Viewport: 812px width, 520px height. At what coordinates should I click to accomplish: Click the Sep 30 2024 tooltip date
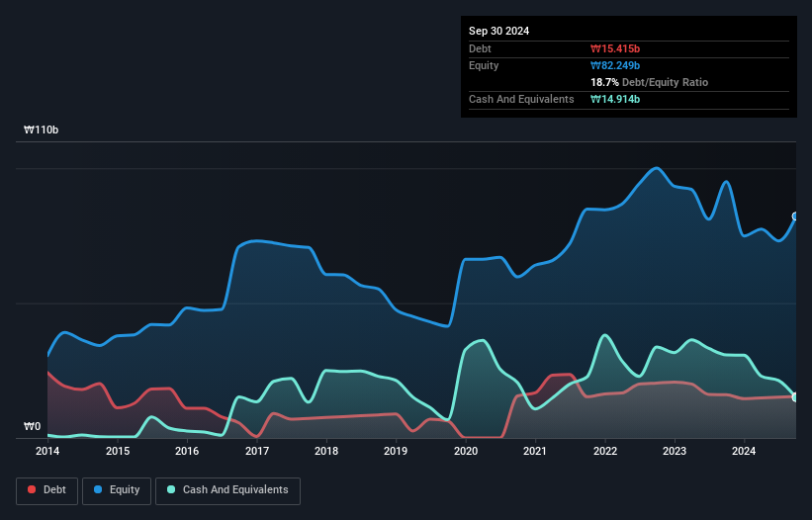pos(498,31)
